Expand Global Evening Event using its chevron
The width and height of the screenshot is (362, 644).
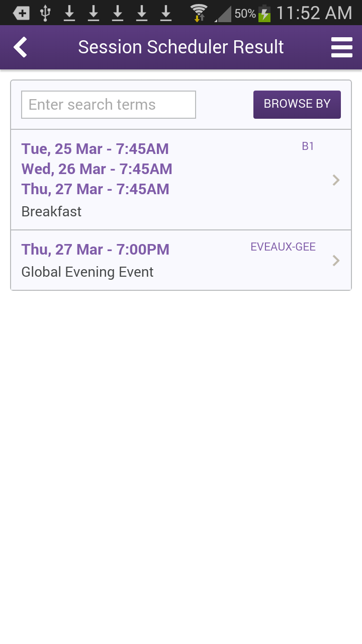336,261
